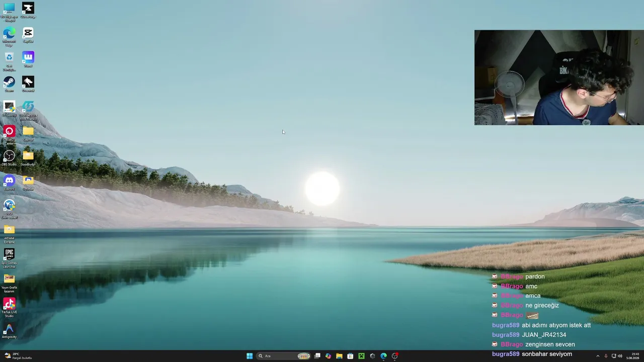Select the Steam desktop shortcut
This screenshot has width=644, height=362.
point(9,84)
